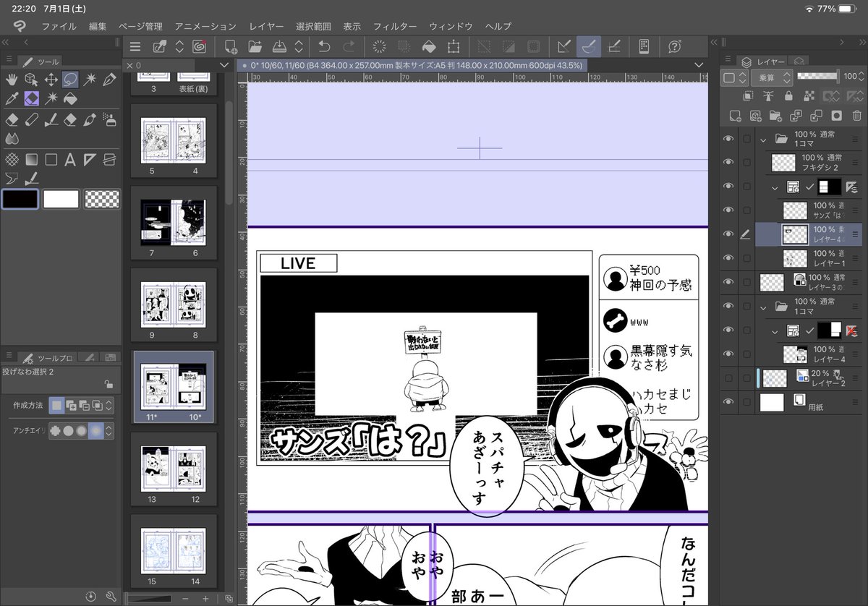Hide the フキダシ 2 layer
Screen dimensions: 868x606
pyautogui.click(x=728, y=162)
